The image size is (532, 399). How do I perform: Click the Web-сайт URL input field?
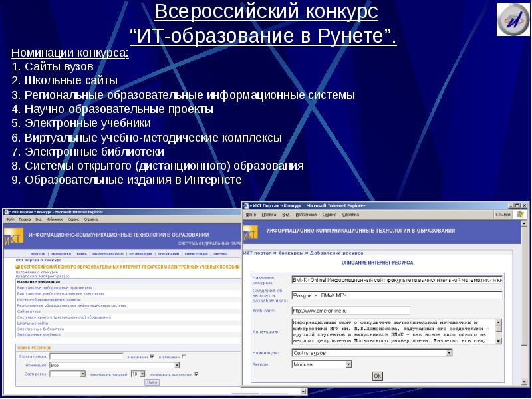350,310
